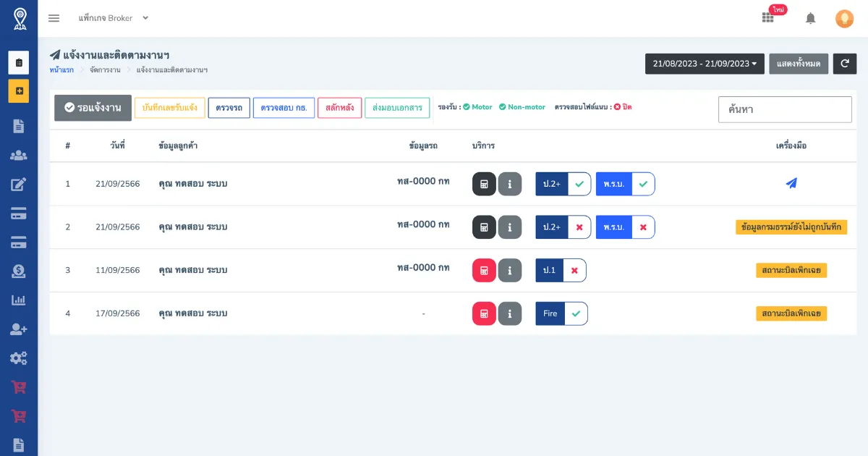This screenshot has height=456, width=868.
Task: Open the apps grid icon
Action: point(767,18)
